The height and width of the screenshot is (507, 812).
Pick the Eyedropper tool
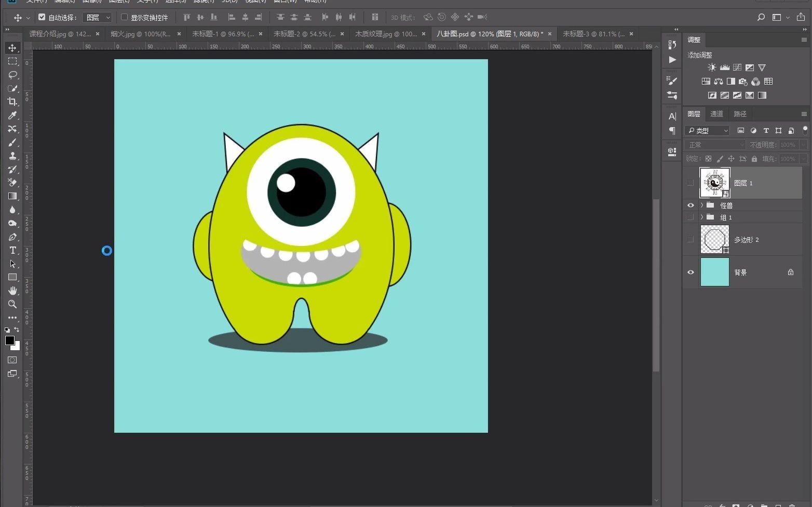tap(12, 115)
